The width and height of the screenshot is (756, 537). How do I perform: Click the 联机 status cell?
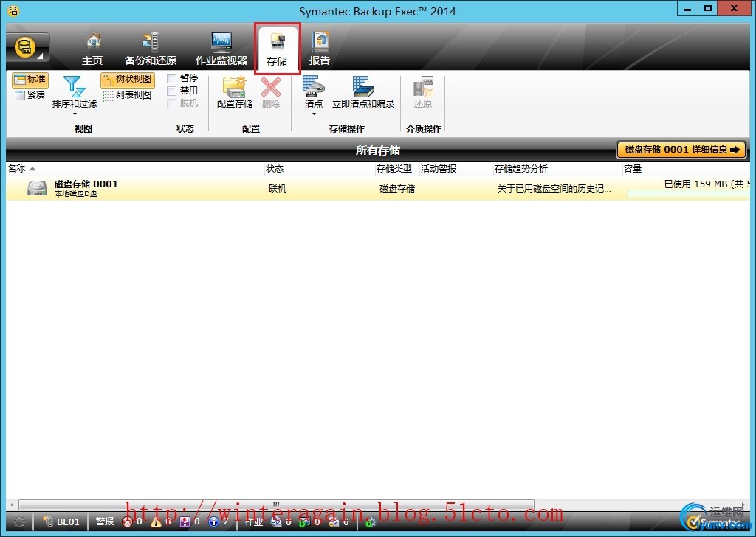click(x=278, y=189)
